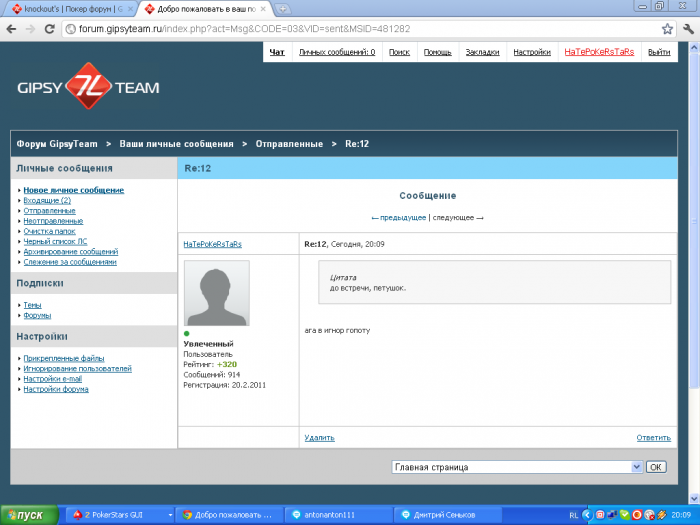Open a new tab with plus button
The width and height of the screenshot is (700, 525).
pos(282,8)
